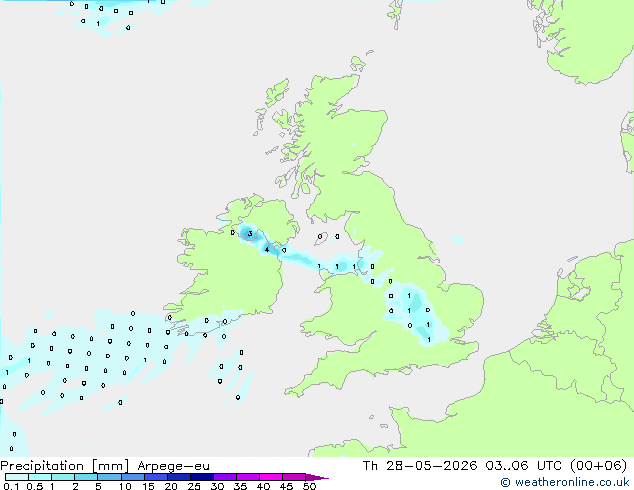Click the 40–45 mm bright magenta swatch
Image resolution: width=634 pixels, height=490 pixels.
click(271, 477)
